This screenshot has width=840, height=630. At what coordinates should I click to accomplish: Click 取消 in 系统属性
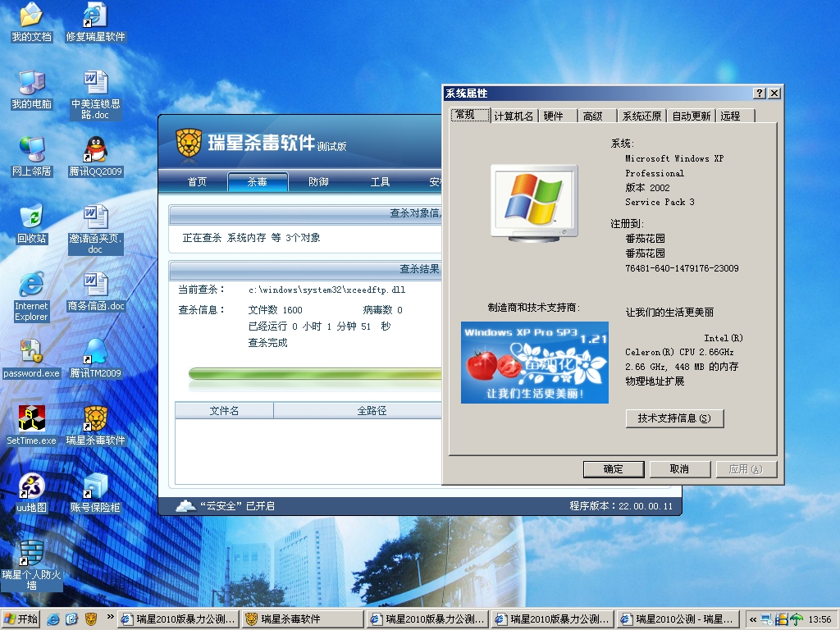click(x=680, y=469)
